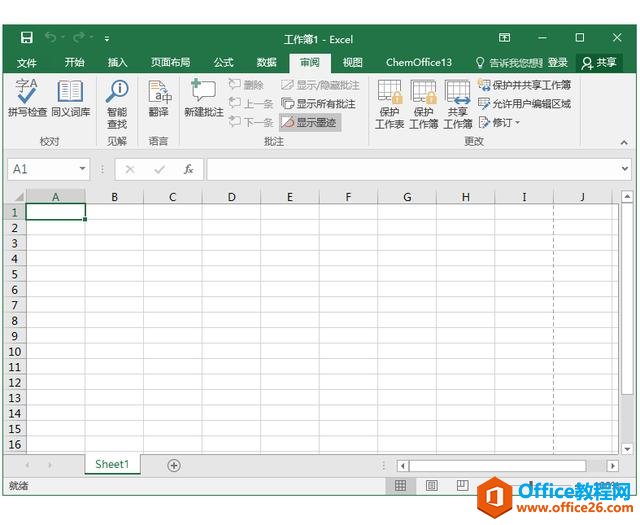Click the vertical scrollbar up arrow
Image resolution: width=640 pixels, height=525 pixels.
[x=627, y=197]
